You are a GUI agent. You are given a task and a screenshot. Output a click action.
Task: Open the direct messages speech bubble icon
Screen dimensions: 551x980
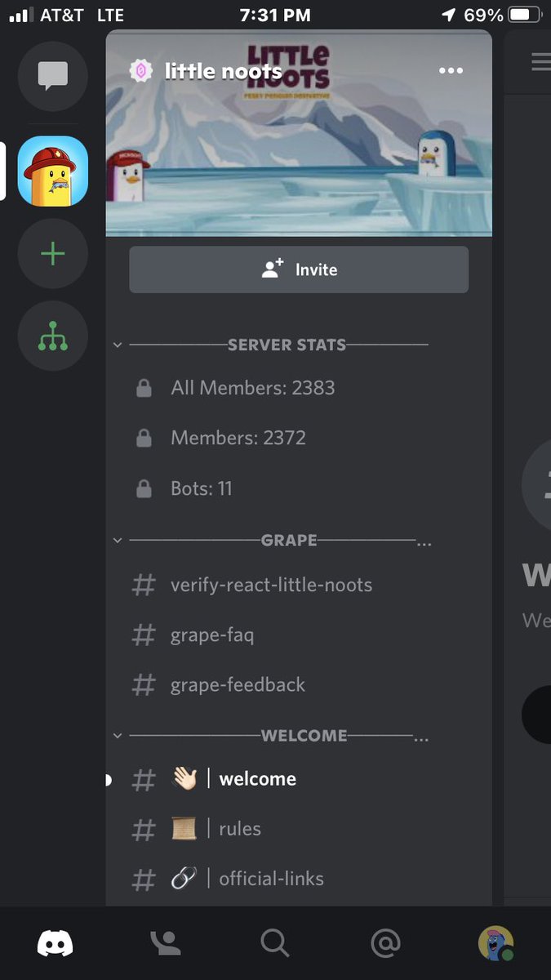tap(53, 77)
